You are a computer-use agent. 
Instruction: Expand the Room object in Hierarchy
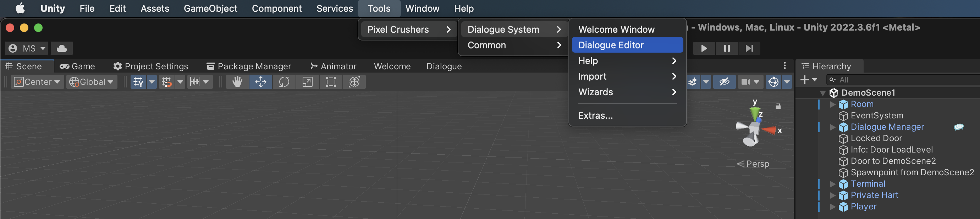[832, 104]
